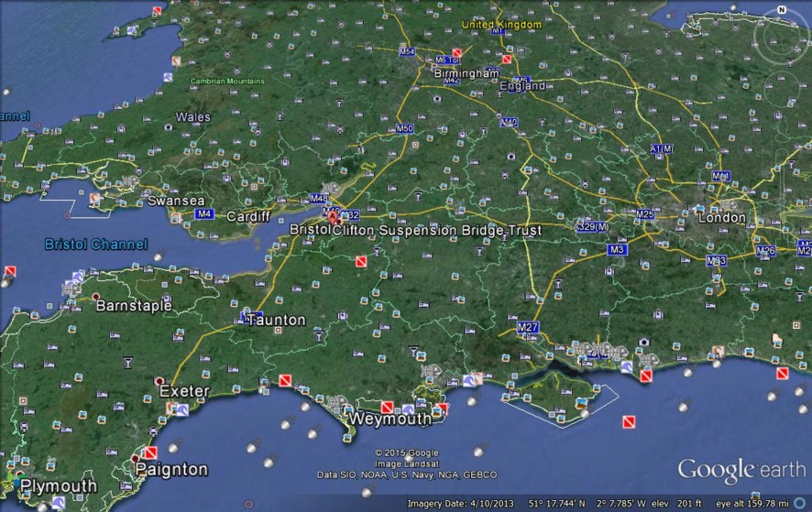Click the M40 motorway shield
The height and width of the screenshot is (512, 812).
click(x=509, y=121)
